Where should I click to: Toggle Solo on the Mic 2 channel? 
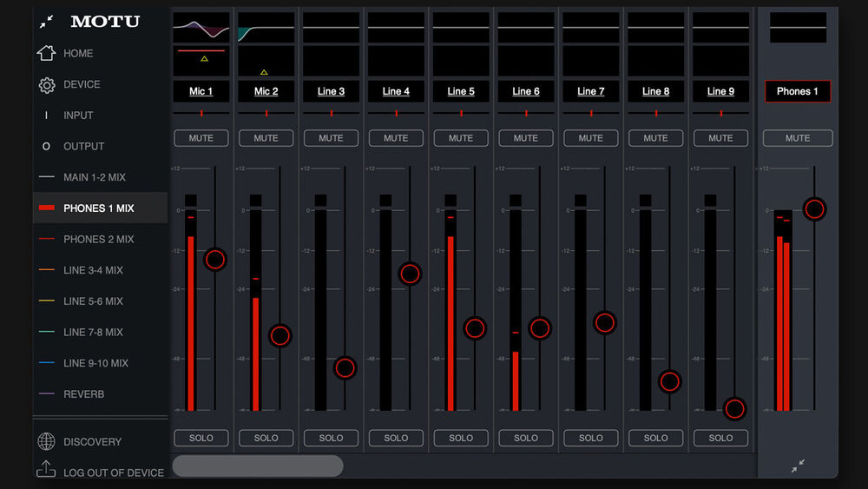(x=266, y=438)
